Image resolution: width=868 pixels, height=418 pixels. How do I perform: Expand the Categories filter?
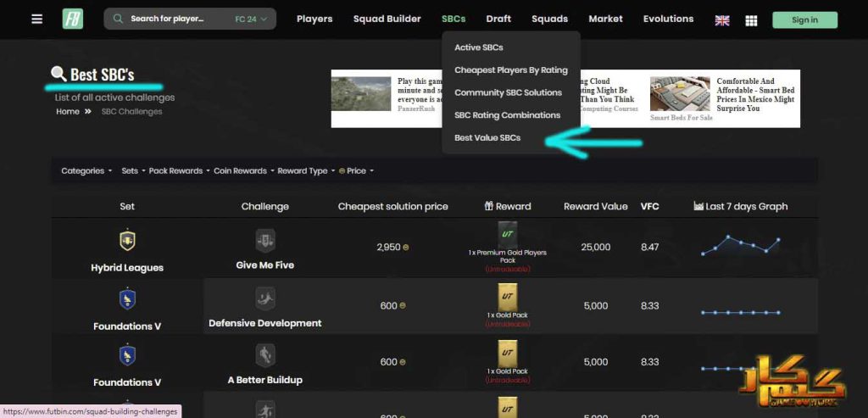pyautogui.click(x=86, y=171)
